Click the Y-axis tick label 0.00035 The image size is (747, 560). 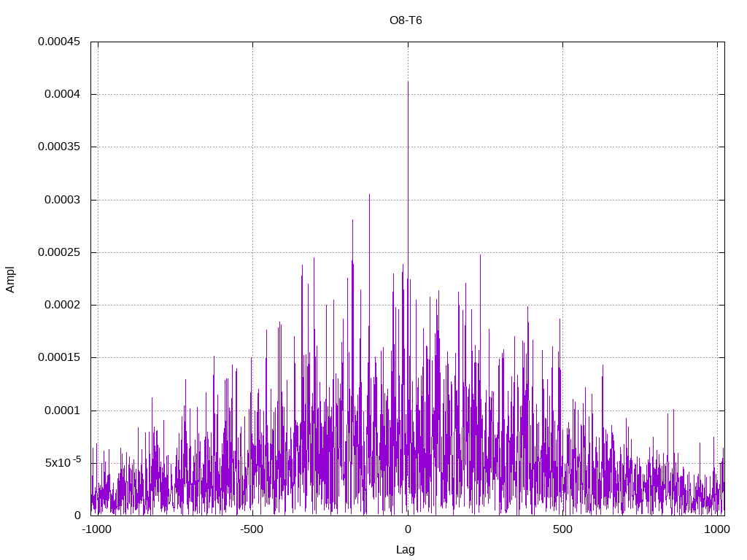pos(59,147)
